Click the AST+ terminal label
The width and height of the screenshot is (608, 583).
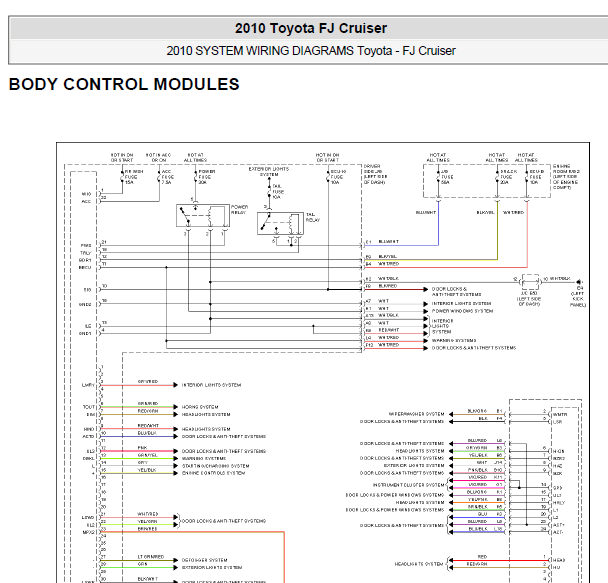[559, 525]
